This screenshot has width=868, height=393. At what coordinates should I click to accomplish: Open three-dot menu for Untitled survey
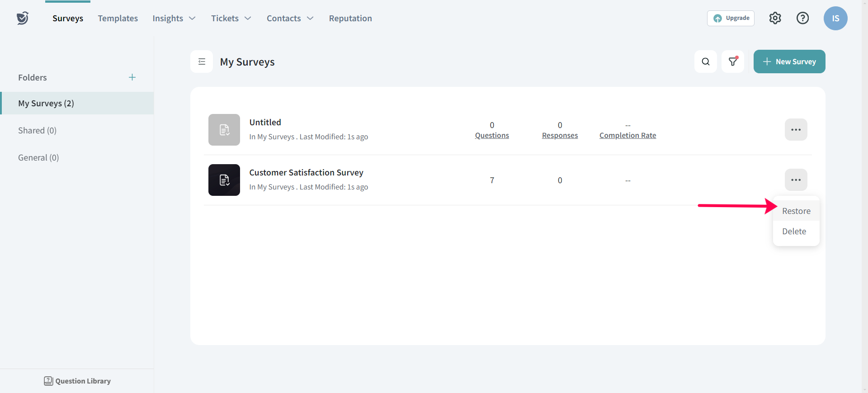coord(796,130)
